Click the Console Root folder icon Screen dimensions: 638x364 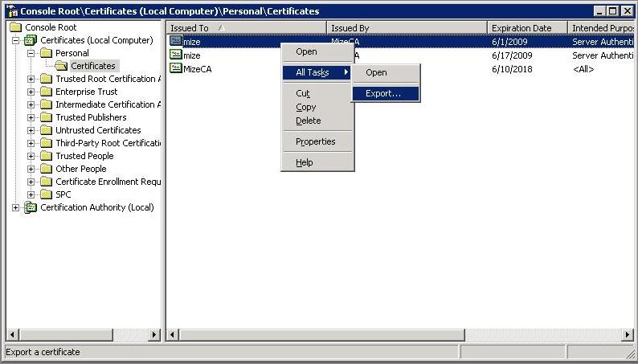coord(15,27)
